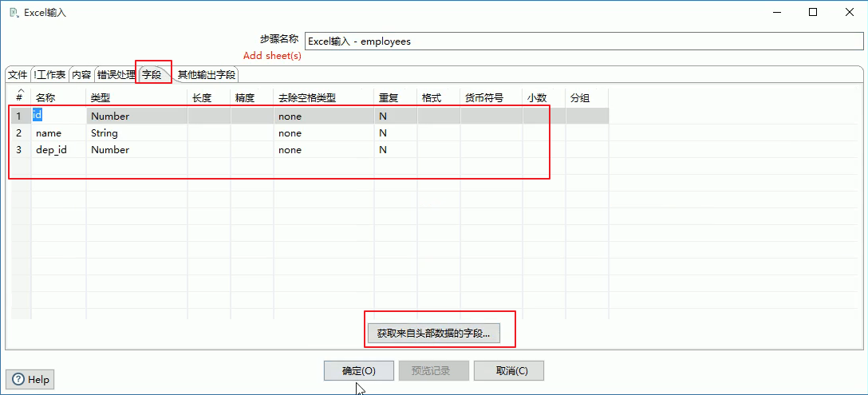Select the 'name' field cell
This screenshot has height=395, width=868.
(x=59, y=133)
